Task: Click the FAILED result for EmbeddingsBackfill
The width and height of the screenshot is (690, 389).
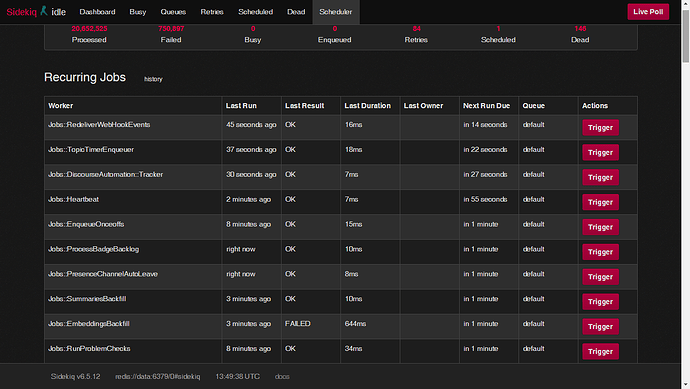Action: coord(298,323)
